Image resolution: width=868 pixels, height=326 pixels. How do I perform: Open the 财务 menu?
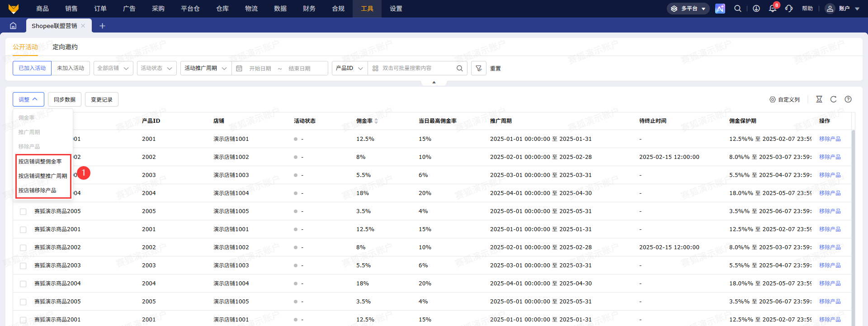coord(309,9)
